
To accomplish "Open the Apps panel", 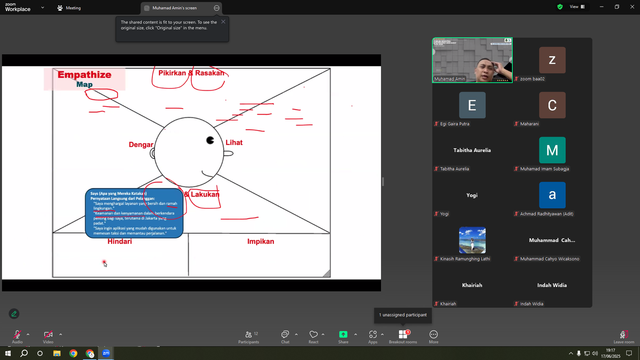I will (x=373, y=337).
